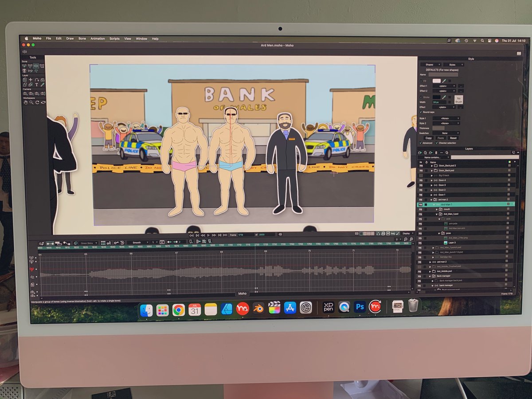Screen dimensions: 532x399
Task: Open System Settings from the dock
Action: [306, 307]
